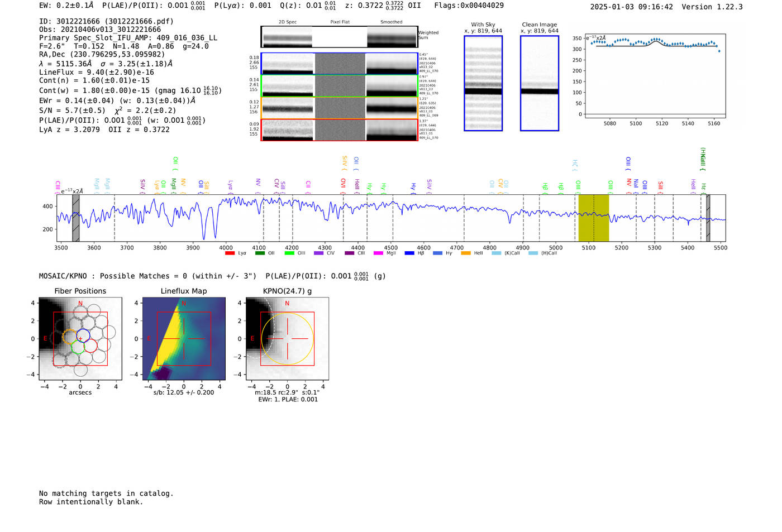The width and height of the screenshot is (782, 532).
Task: Select the λ = 5115.36Å line
Action: tap(106, 64)
